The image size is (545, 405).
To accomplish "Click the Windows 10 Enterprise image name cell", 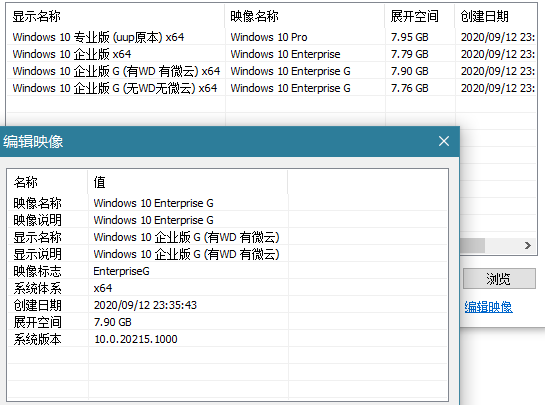I will 285,54.
